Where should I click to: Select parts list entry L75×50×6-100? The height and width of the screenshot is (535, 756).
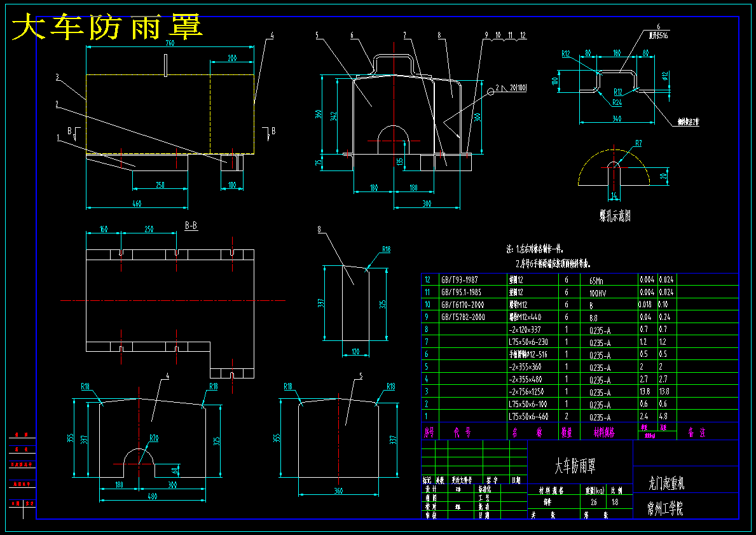coord(528,404)
